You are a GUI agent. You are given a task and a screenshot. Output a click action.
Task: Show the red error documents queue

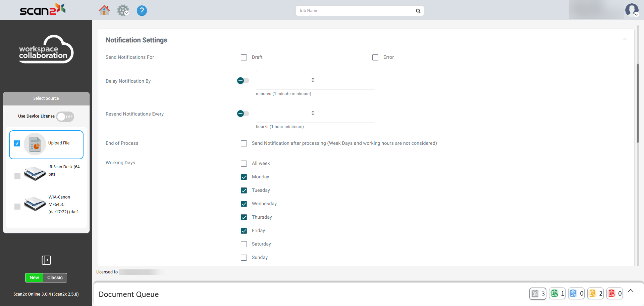614,293
